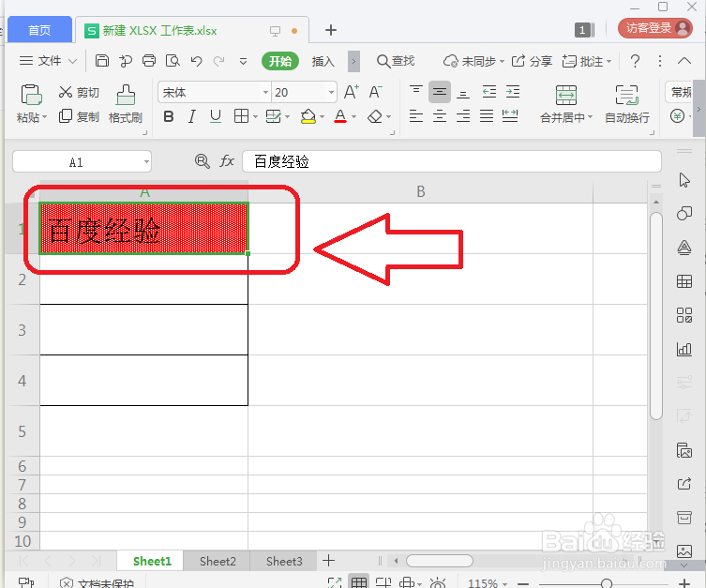
Task: Select cell A1 containing 百度经验
Action: pos(143,228)
